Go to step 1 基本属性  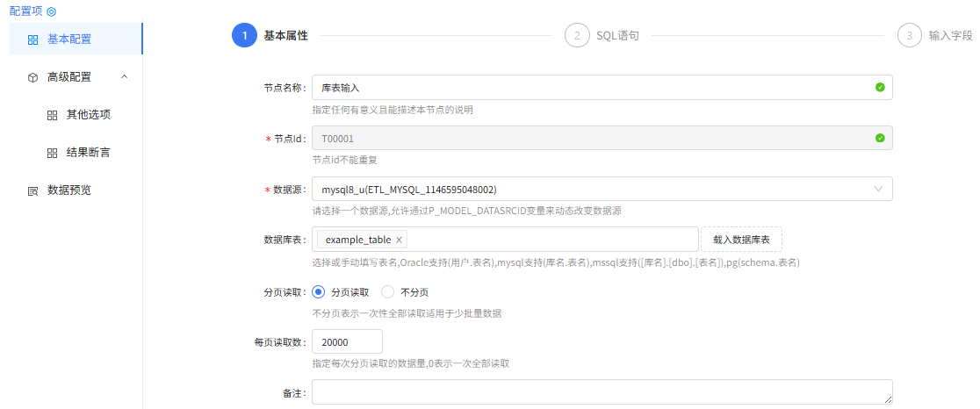(x=270, y=36)
